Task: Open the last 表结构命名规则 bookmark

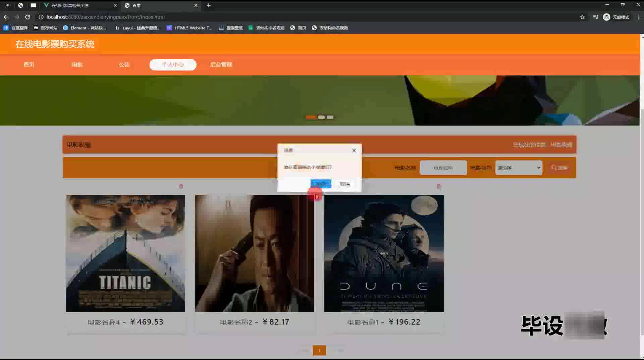Action: tap(330, 28)
